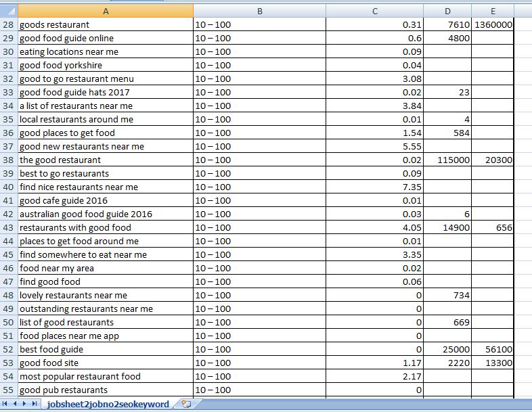
Task: Select column A header
Action: 105,12
